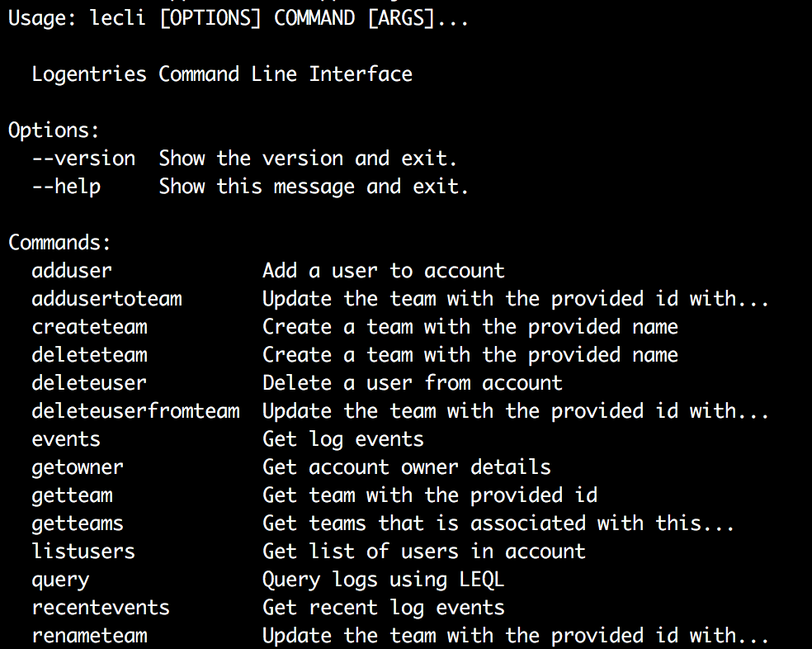
Task: Select the recentevents command text
Action: click(x=101, y=608)
